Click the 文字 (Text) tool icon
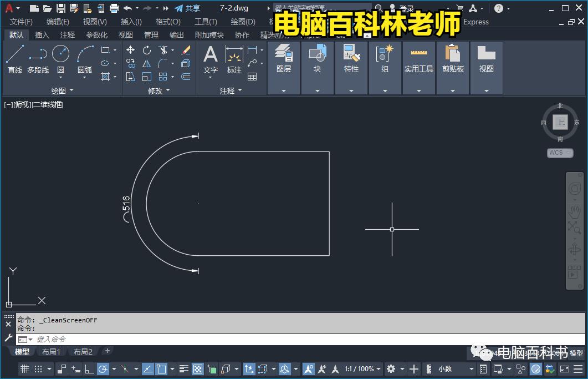The image size is (588, 379). click(x=210, y=54)
